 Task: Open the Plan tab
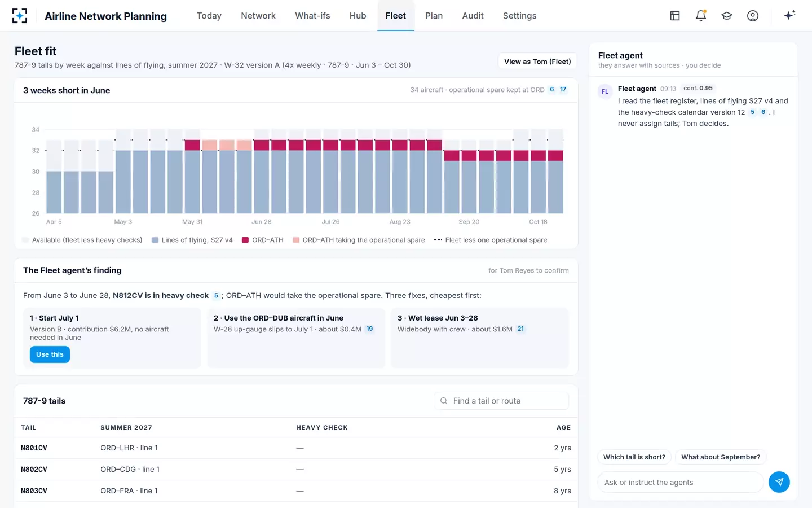pos(434,16)
